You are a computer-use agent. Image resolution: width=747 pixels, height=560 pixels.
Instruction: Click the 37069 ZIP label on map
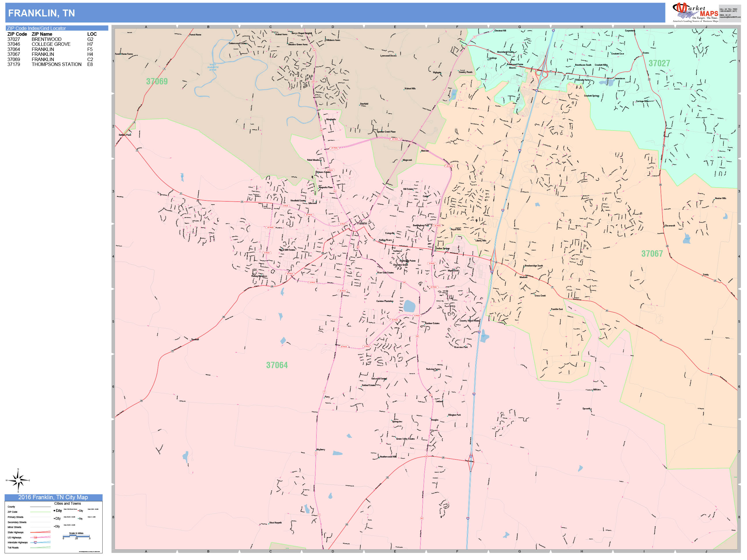point(157,81)
